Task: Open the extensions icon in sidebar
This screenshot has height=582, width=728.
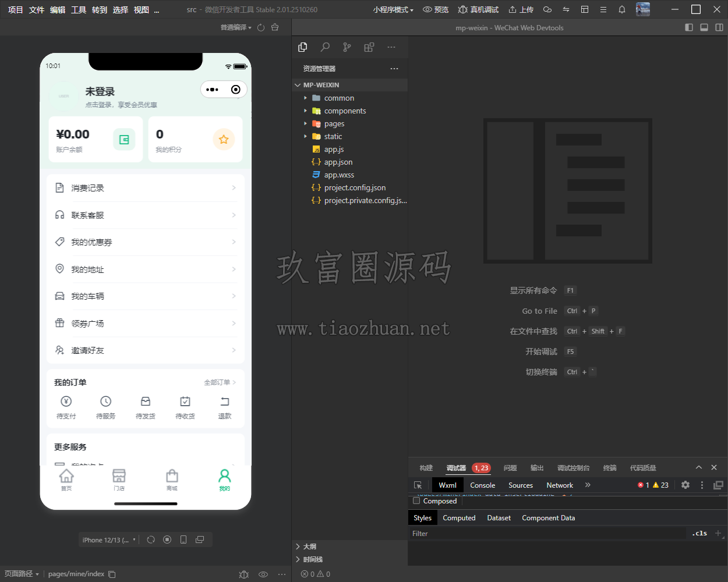Action: point(369,47)
